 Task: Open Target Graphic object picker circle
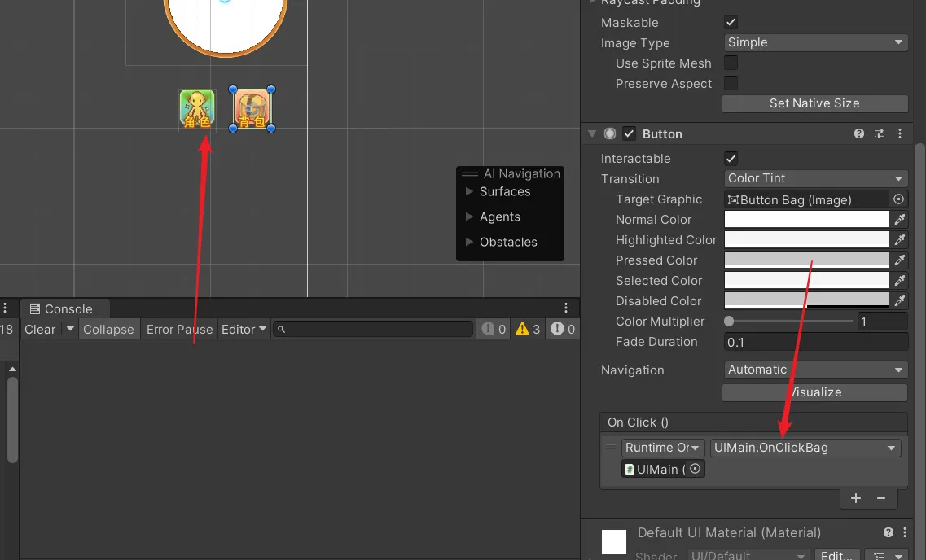point(898,199)
